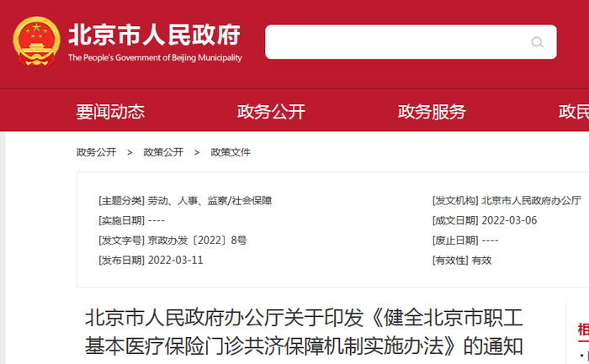The width and height of the screenshot is (589, 364).
Task: Click the 政策文件 breadcrumb link
Action: coord(231,152)
